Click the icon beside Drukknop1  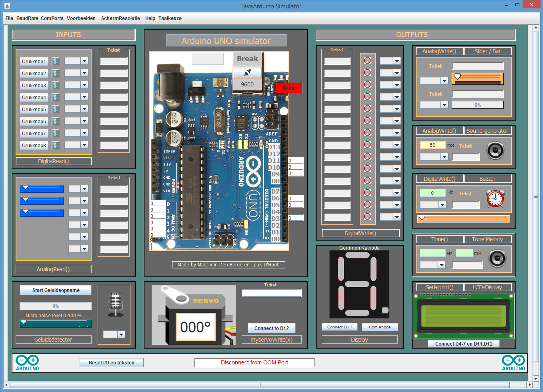pyautogui.click(x=56, y=61)
